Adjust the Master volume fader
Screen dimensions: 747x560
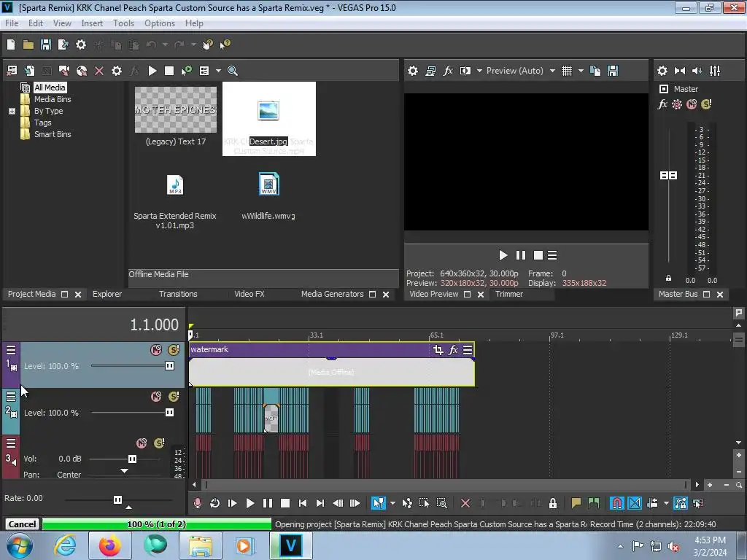point(668,176)
